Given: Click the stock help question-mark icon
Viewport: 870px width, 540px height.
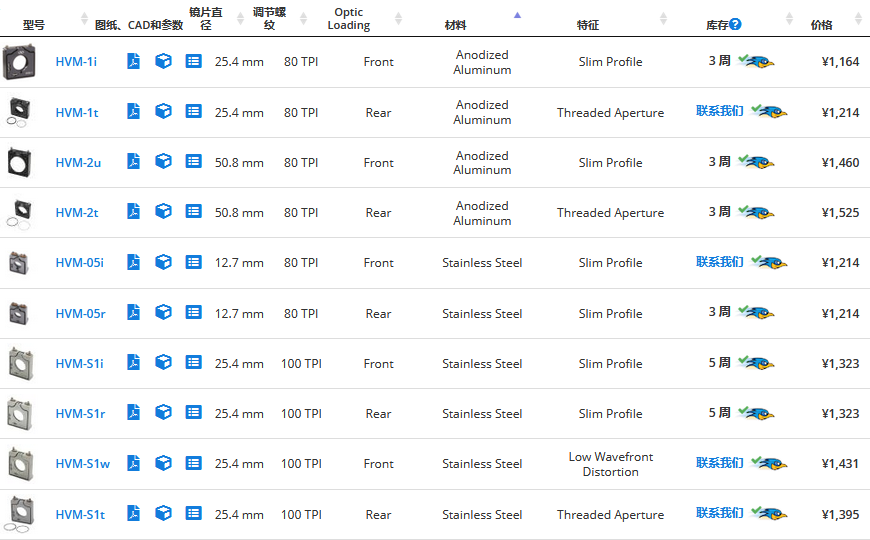Looking at the screenshot, I should pos(735,24).
